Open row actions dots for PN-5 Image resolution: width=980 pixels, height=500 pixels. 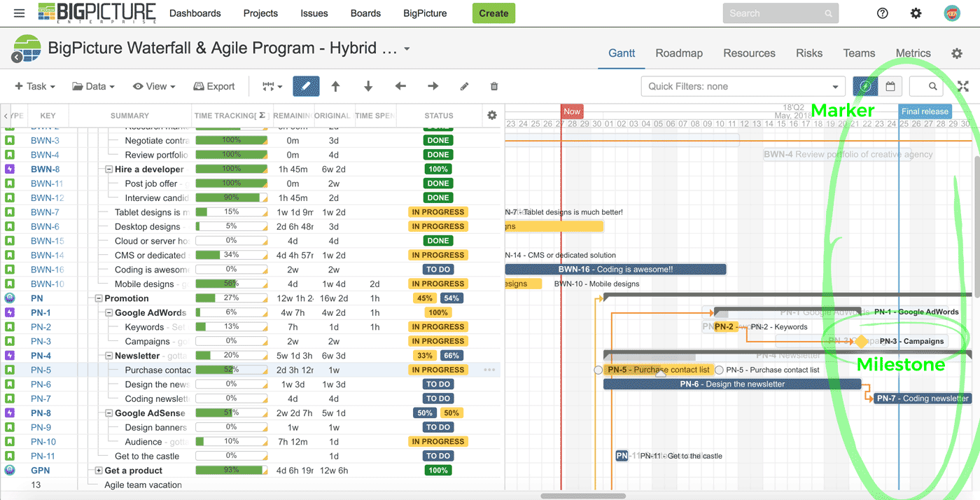tap(489, 370)
